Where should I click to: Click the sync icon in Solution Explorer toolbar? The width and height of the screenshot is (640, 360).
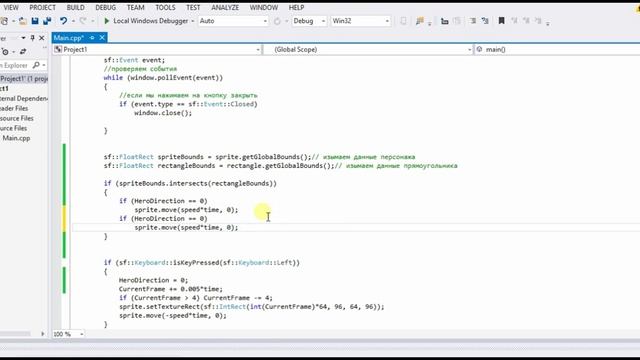coord(23,51)
